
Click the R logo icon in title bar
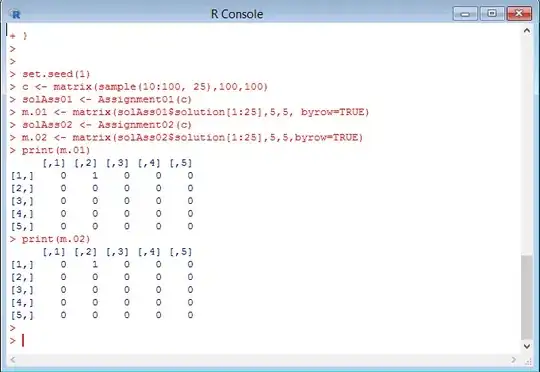coord(15,14)
